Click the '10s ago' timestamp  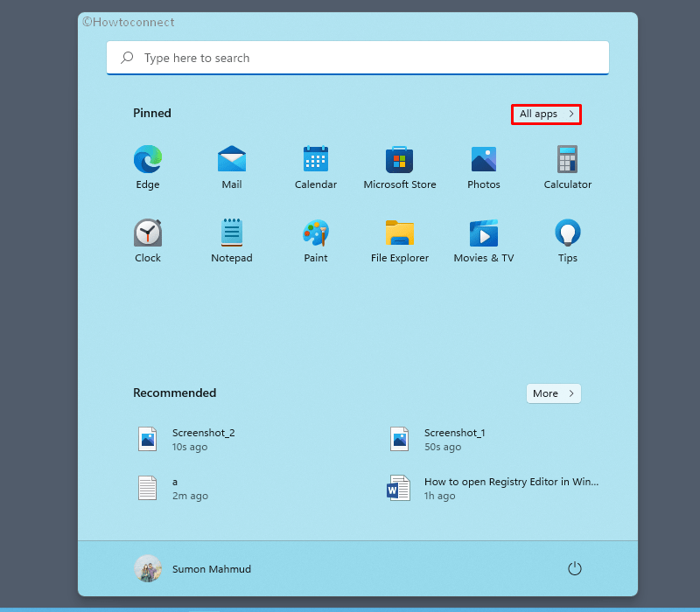click(x=190, y=447)
